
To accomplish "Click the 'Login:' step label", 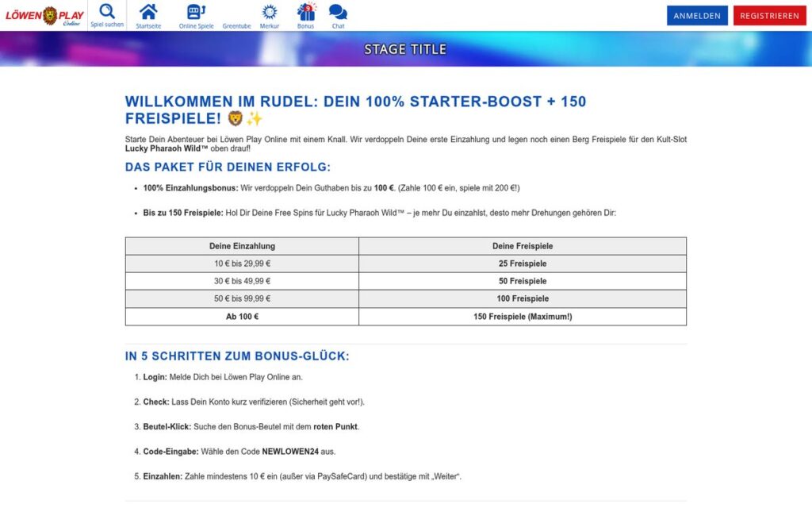I will click(x=155, y=377).
